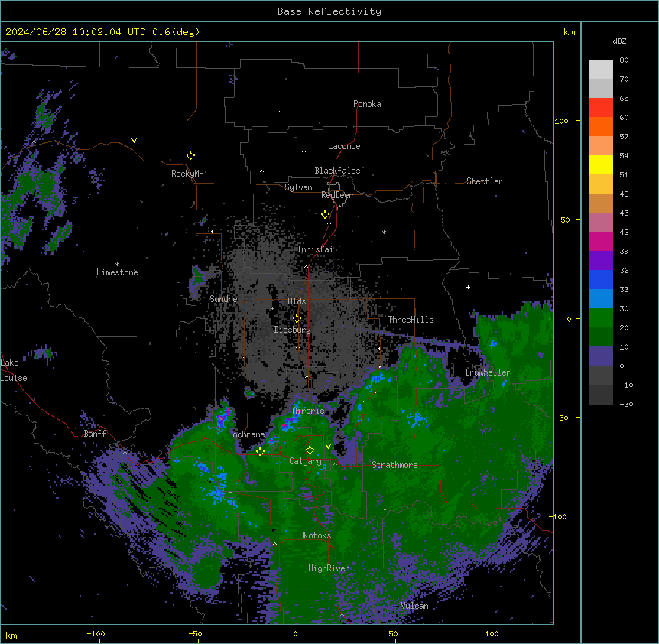Click the purple 10 dBZ legend swatch
Screen dimensions: 659x644
(x=601, y=356)
